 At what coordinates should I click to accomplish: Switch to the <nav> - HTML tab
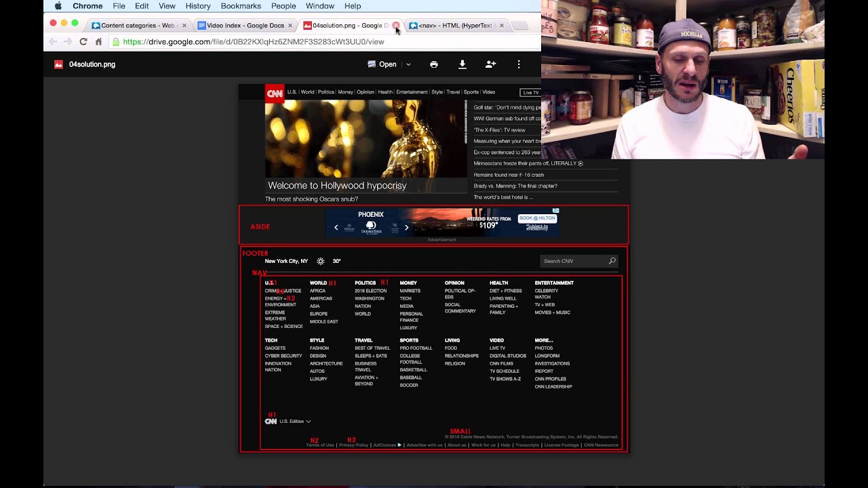(x=456, y=26)
